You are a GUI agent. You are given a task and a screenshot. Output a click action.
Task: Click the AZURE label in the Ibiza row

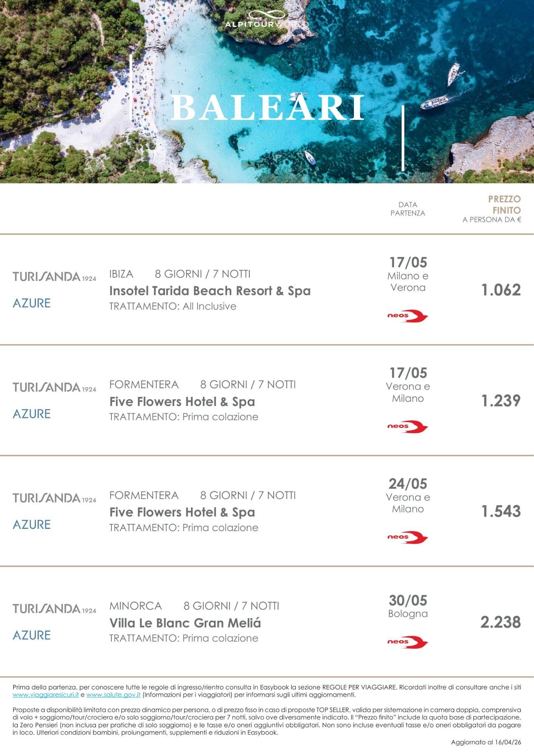tap(32, 303)
